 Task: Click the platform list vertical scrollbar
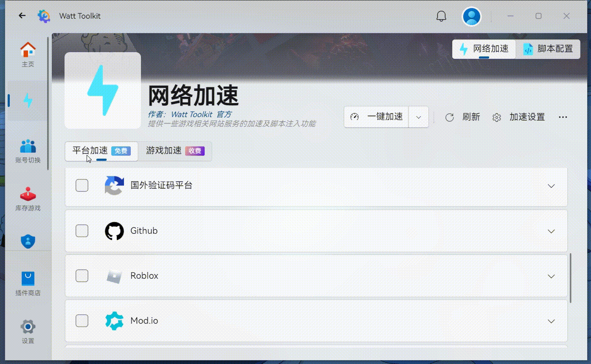(571, 278)
